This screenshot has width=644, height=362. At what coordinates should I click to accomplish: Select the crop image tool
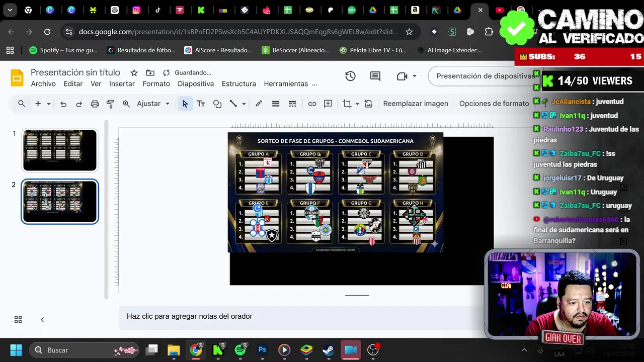point(347,104)
